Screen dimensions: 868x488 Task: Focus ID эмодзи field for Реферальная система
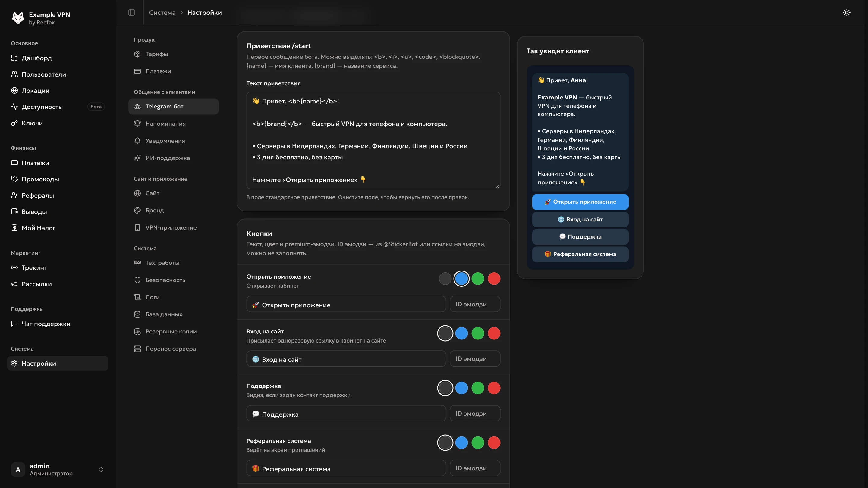pos(475,468)
